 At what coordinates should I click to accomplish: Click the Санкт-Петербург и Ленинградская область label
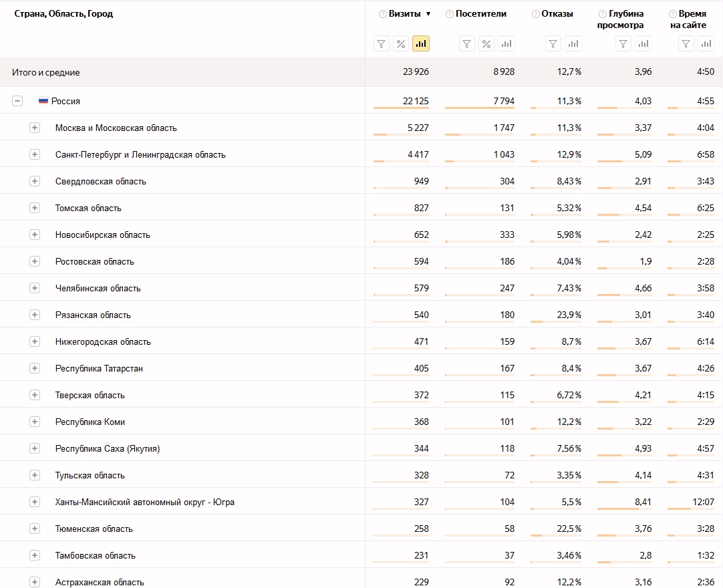click(x=140, y=154)
